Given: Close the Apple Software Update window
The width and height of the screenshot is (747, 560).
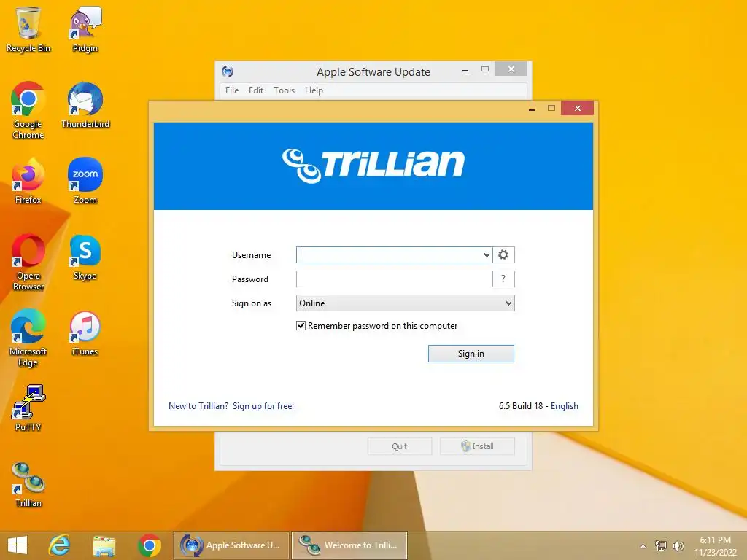Looking at the screenshot, I should (x=511, y=69).
